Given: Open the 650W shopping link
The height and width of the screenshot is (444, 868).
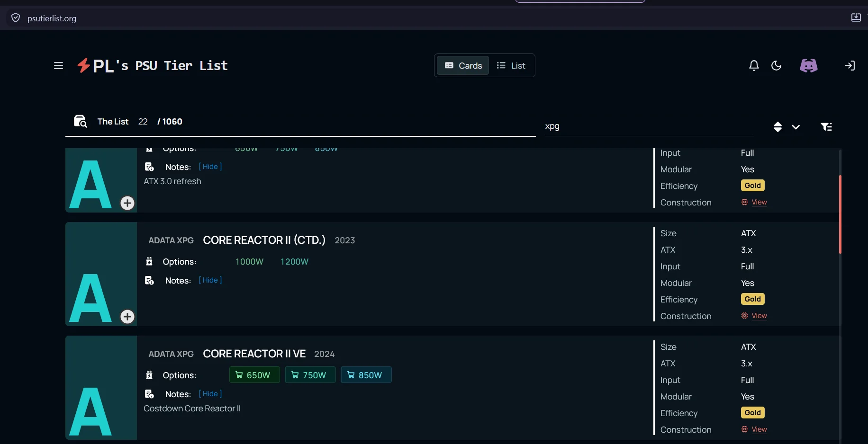Looking at the screenshot, I should tap(254, 375).
